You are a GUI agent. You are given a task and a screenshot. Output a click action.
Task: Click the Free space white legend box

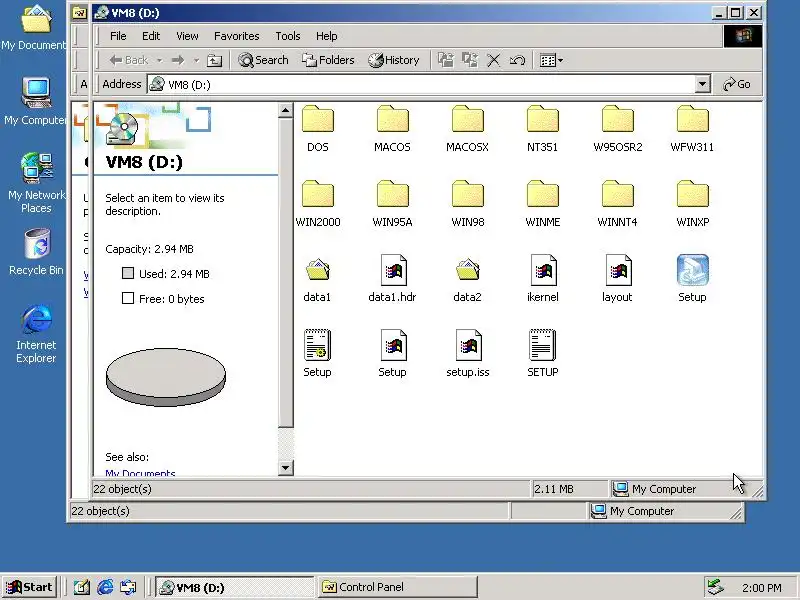128,298
